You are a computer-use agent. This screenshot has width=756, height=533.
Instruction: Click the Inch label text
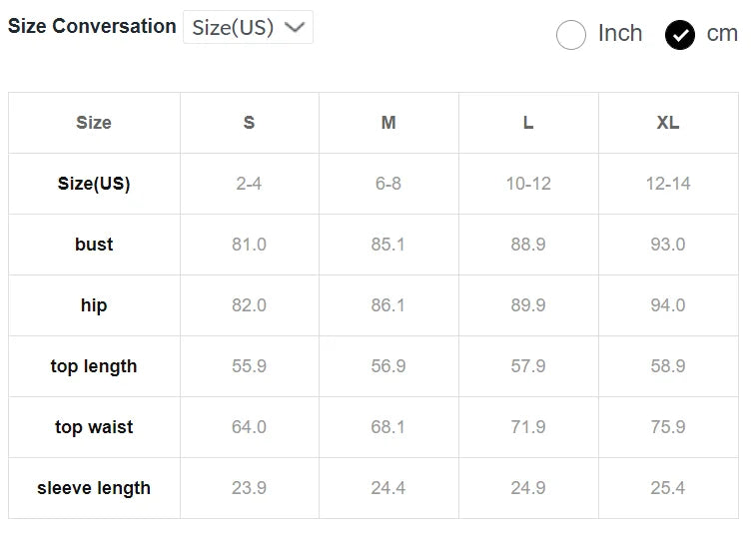pos(619,33)
